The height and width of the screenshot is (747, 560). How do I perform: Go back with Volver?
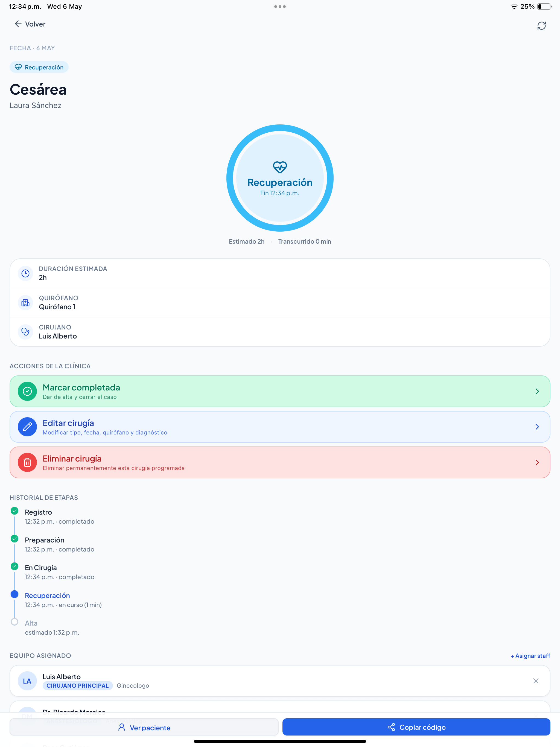coord(30,24)
